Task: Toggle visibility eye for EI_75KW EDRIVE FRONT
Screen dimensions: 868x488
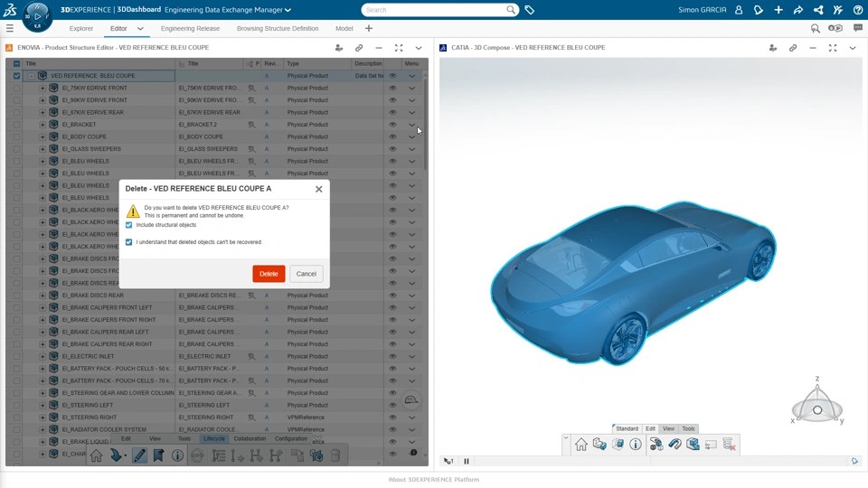Action: [x=393, y=88]
